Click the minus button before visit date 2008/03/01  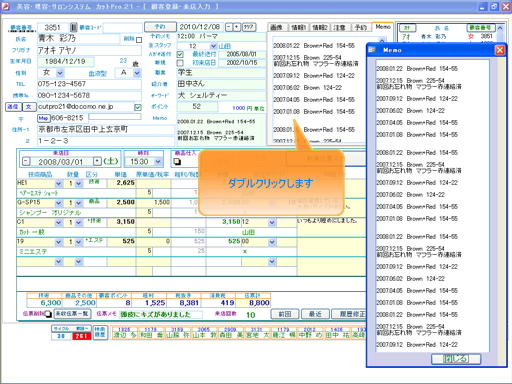pos(26,162)
